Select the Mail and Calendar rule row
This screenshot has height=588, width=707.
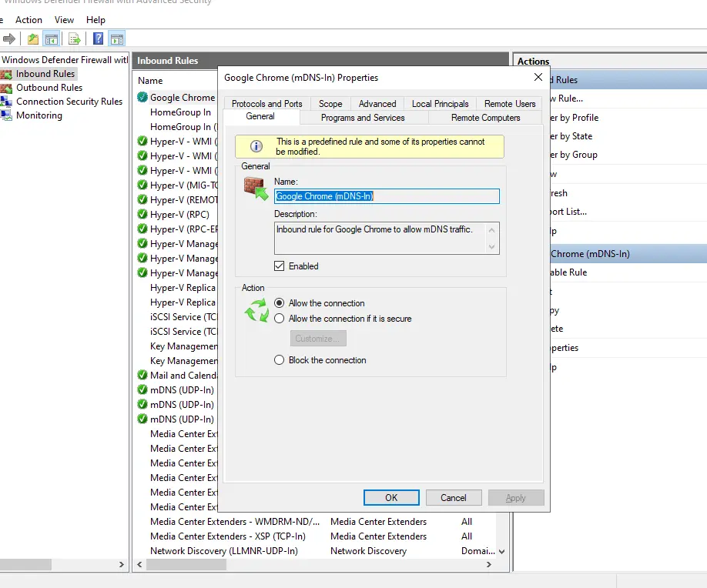pos(177,376)
